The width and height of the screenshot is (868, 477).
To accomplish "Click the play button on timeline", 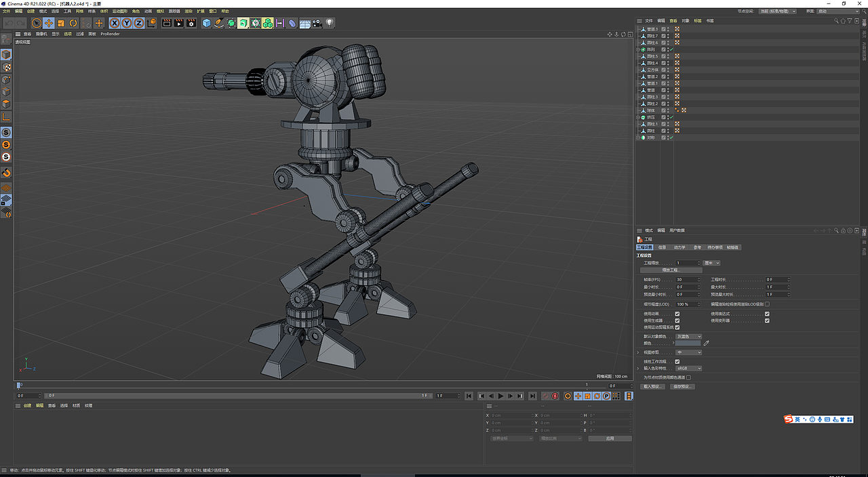I will (x=500, y=396).
